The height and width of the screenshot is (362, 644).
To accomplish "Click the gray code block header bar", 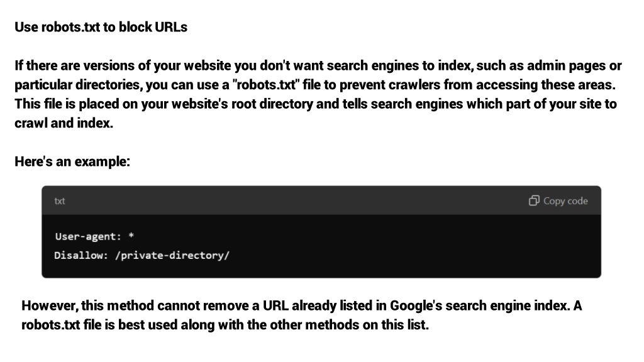I will [321, 200].
